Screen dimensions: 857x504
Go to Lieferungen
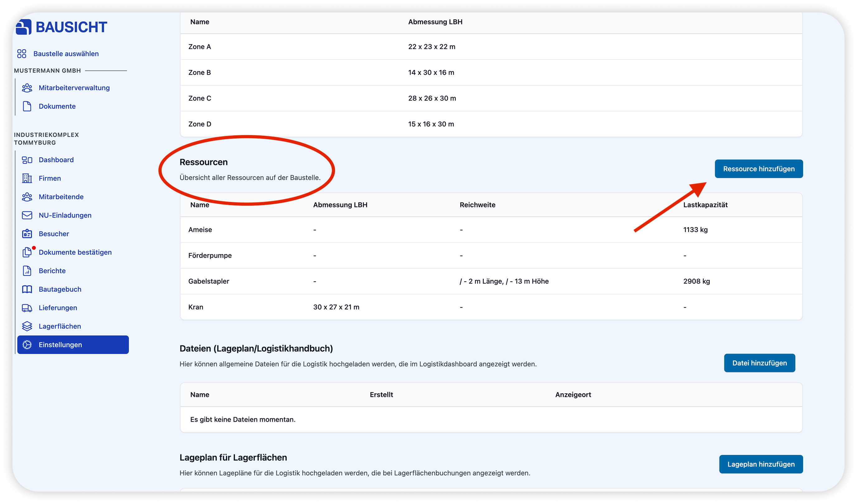pyautogui.click(x=58, y=308)
